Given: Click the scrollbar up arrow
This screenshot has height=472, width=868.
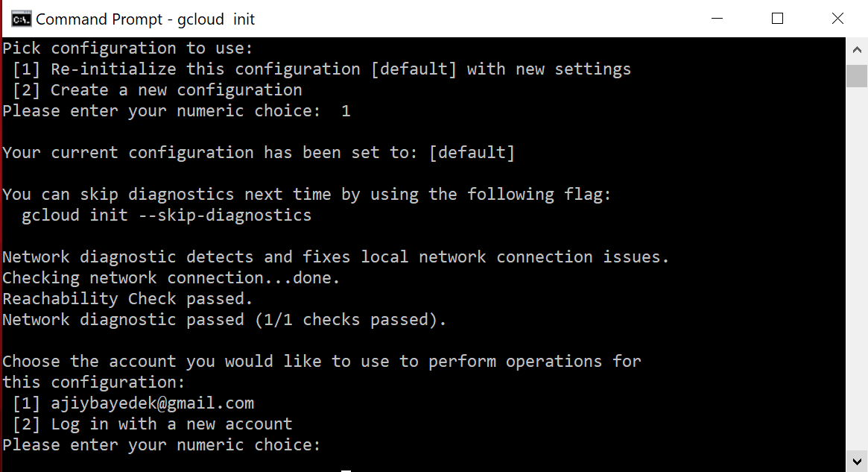Looking at the screenshot, I should tap(857, 50).
